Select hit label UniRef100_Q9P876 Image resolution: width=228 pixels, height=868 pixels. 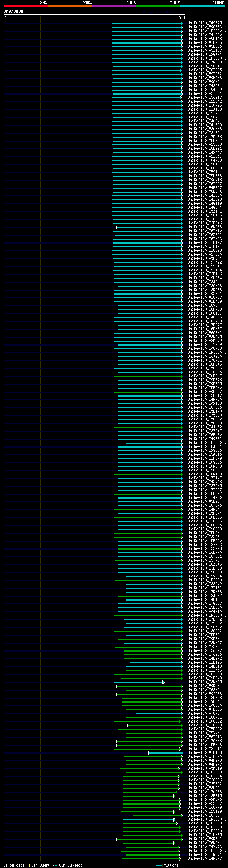point(204,380)
